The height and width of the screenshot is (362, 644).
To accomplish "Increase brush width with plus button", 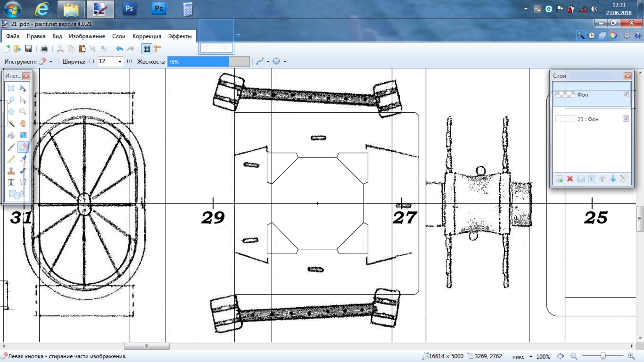I will (129, 61).
